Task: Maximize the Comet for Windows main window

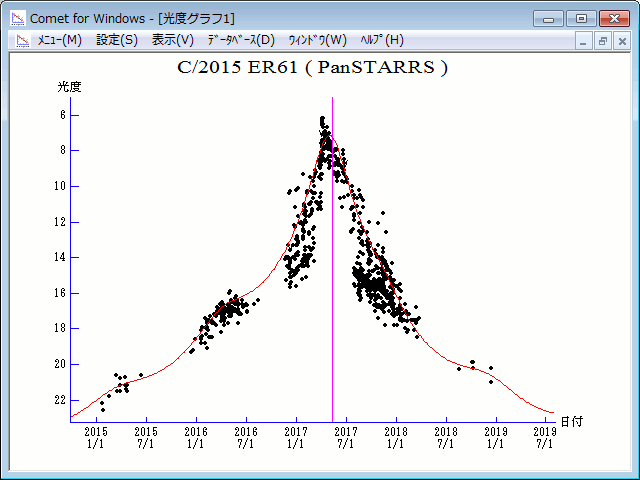Action: tap(581, 19)
